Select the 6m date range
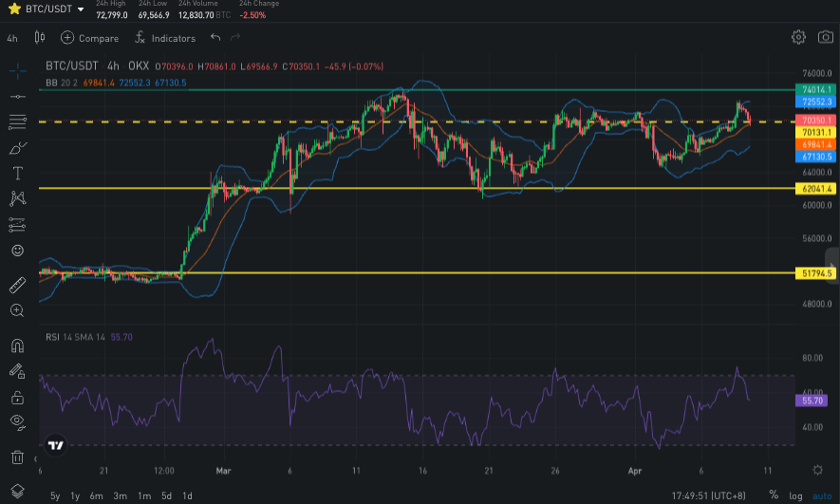 point(96,495)
